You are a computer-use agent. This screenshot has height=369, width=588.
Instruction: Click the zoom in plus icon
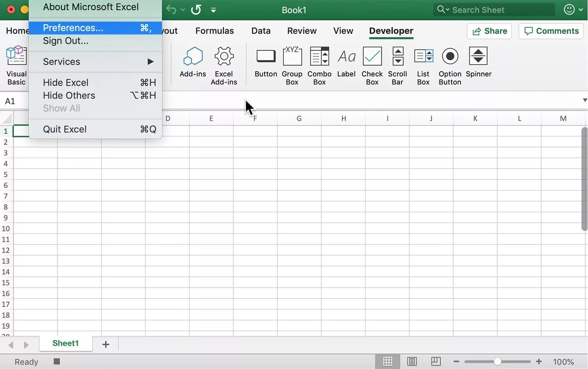539,362
